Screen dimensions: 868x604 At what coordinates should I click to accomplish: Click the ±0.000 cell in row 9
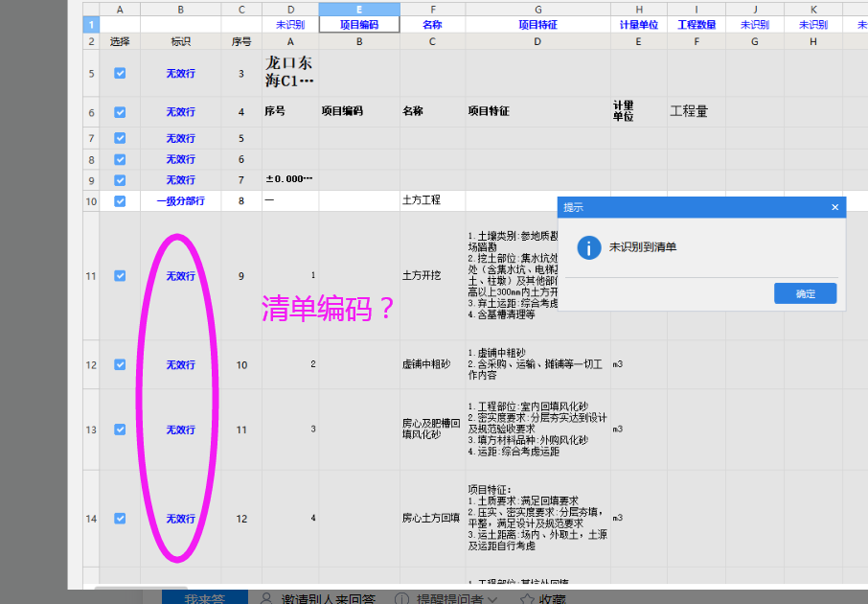click(290, 180)
